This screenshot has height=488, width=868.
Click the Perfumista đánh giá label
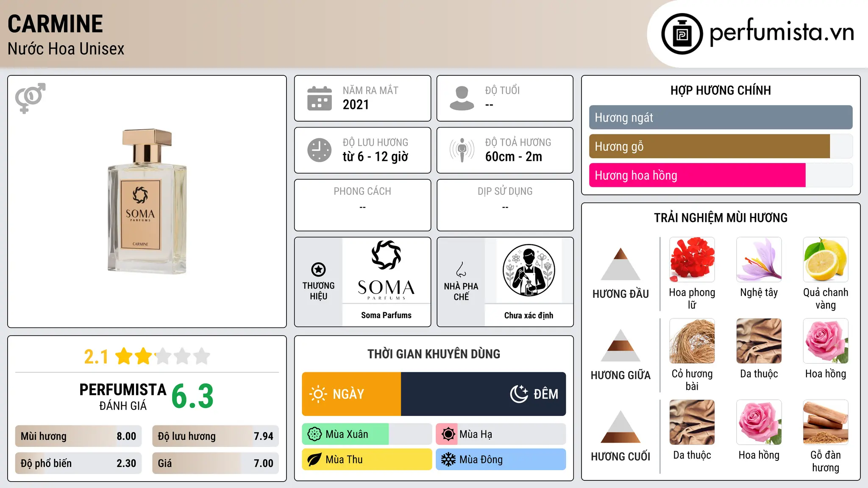coord(123,396)
